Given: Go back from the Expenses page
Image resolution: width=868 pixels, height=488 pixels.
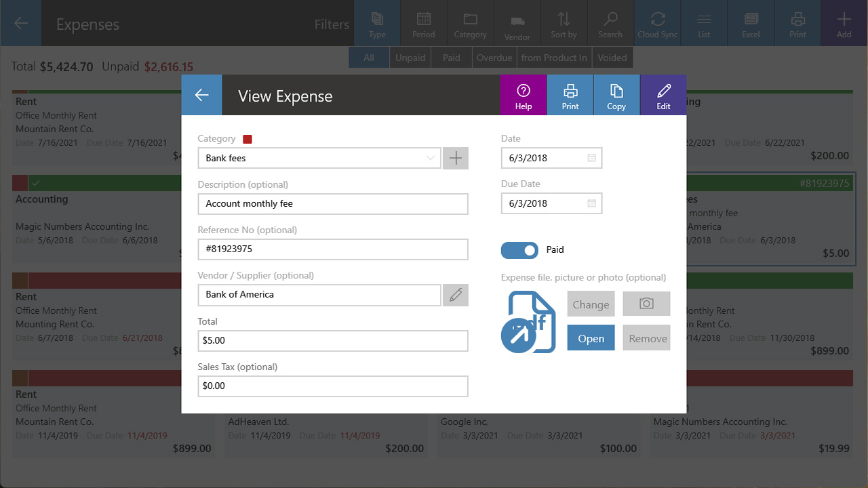Looking at the screenshot, I should (x=20, y=23).
